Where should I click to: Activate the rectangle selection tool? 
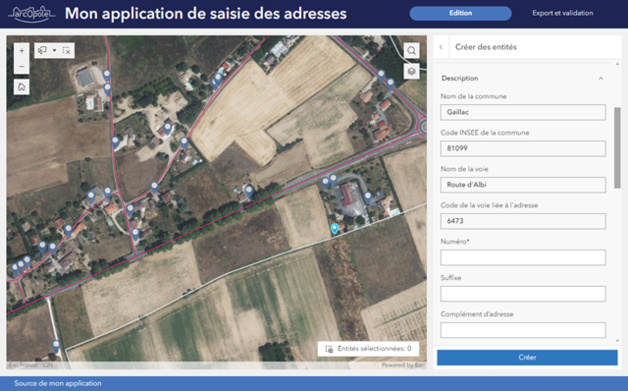coord(42,50)
